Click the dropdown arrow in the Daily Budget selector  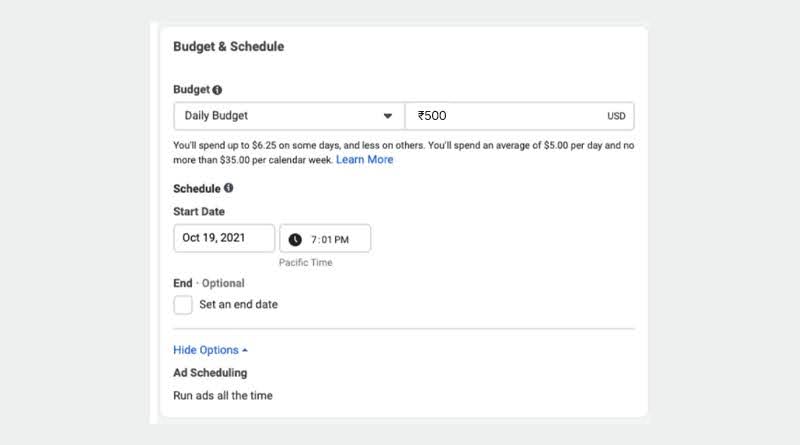[x=388, y=116]
